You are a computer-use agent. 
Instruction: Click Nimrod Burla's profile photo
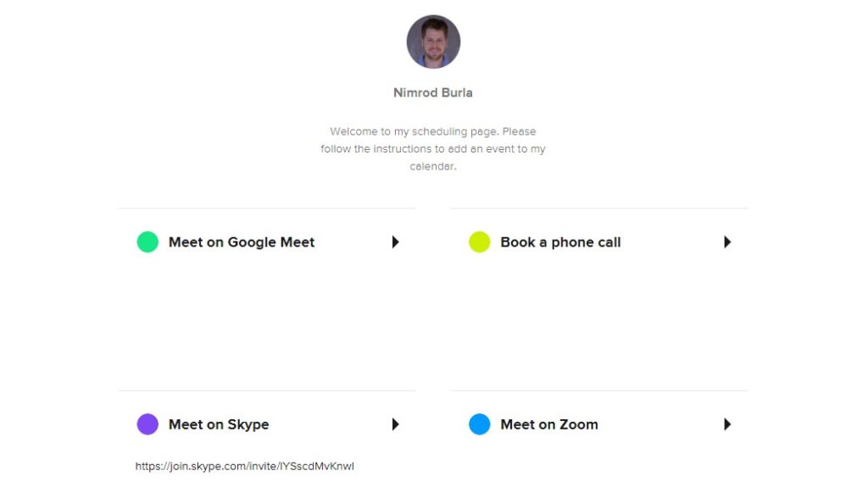coord(433,42)
